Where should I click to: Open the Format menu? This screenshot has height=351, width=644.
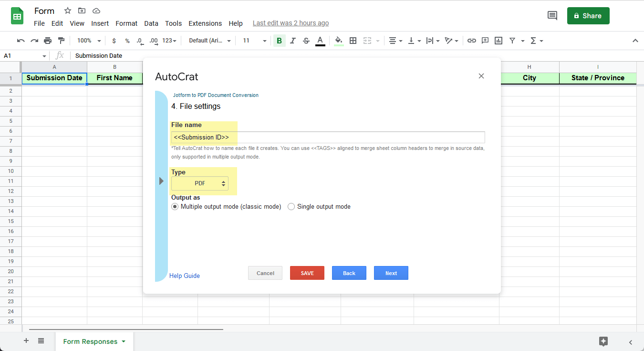click(126, 23)
